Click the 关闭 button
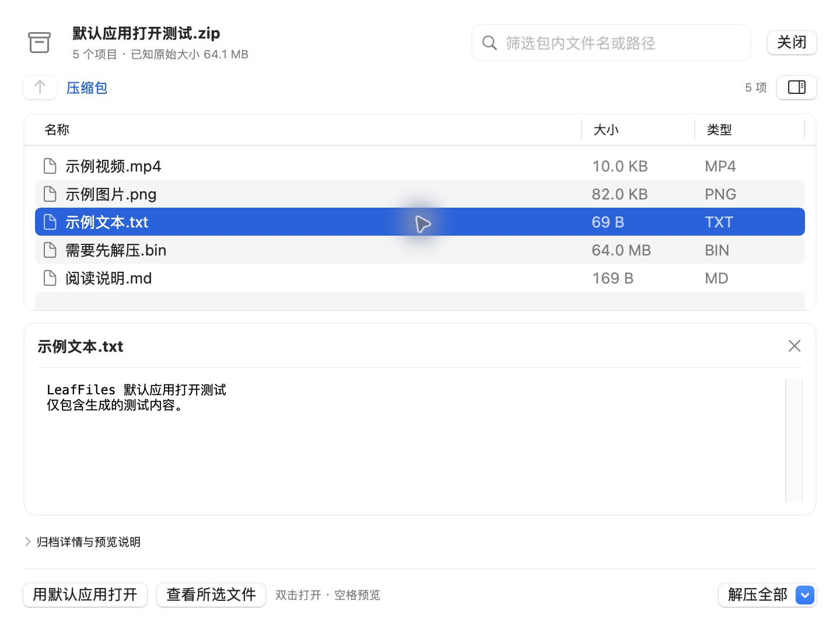This screenshot has height=630, width=840. [x=792, y=43]
